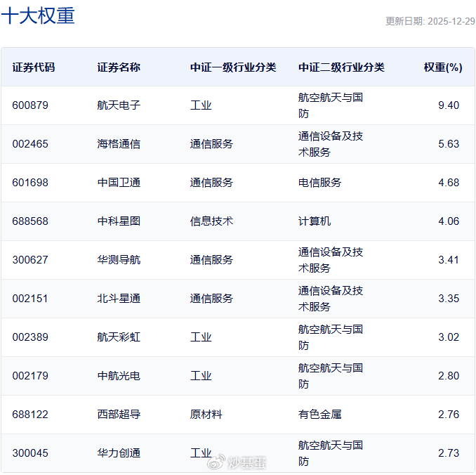Click the 证券名称 column header
The width and height of the screenshot is (476, 475).
click(119, 67)
